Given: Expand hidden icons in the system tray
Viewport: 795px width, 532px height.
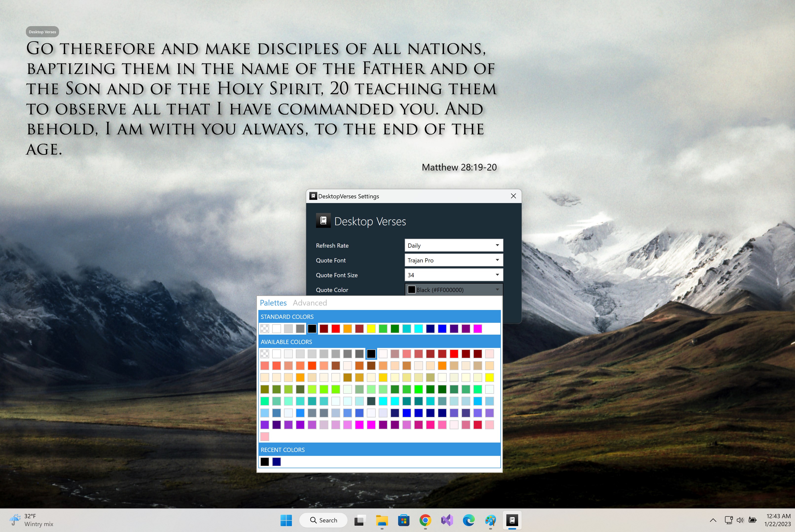Looking at the screenshot, I should tap(713, 520).
